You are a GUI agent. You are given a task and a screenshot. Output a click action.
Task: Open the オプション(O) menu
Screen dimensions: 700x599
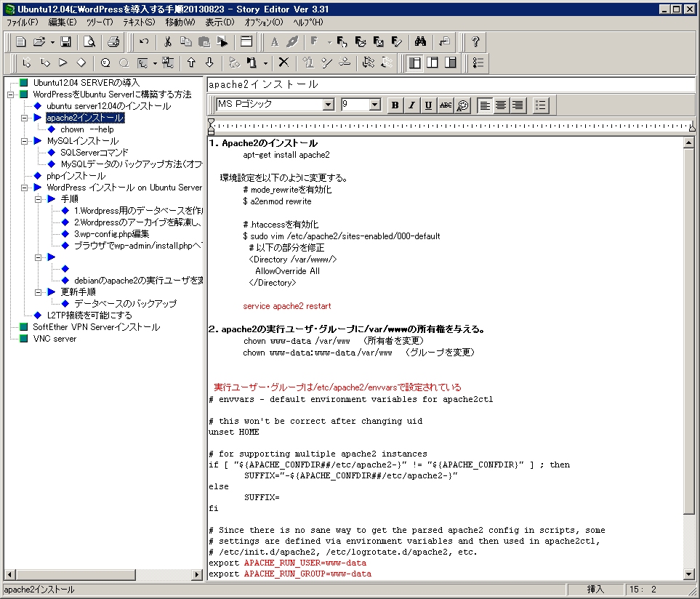(x=264, y=23)
